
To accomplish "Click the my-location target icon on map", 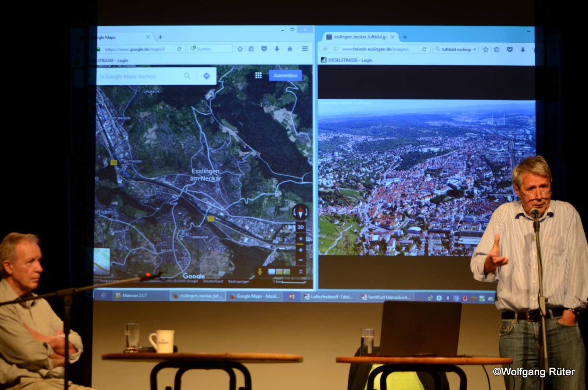I will [301, 238].
